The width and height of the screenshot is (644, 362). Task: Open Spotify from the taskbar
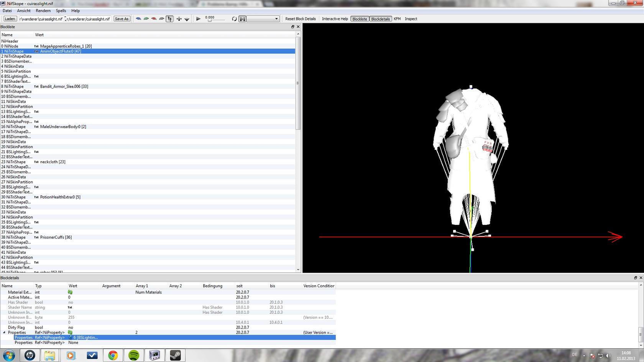[133, 355]
